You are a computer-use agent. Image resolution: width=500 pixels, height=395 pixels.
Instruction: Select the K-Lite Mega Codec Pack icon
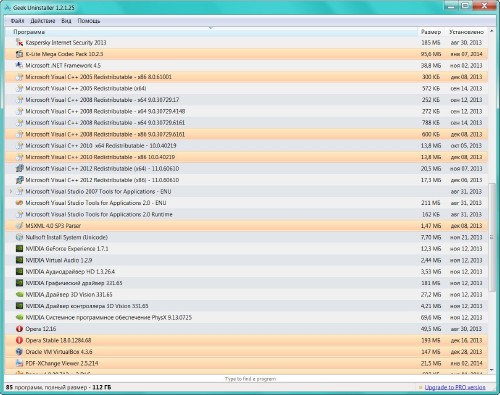pyautogui.click(x=19, y=54)
